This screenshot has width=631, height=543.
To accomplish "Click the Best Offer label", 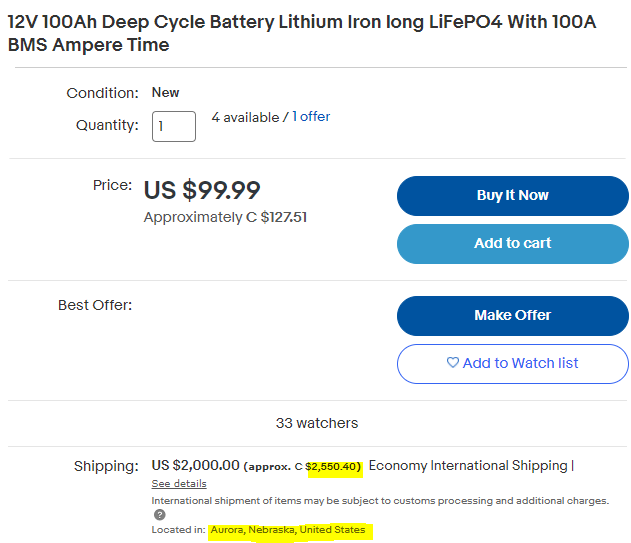I will [95, 305].
